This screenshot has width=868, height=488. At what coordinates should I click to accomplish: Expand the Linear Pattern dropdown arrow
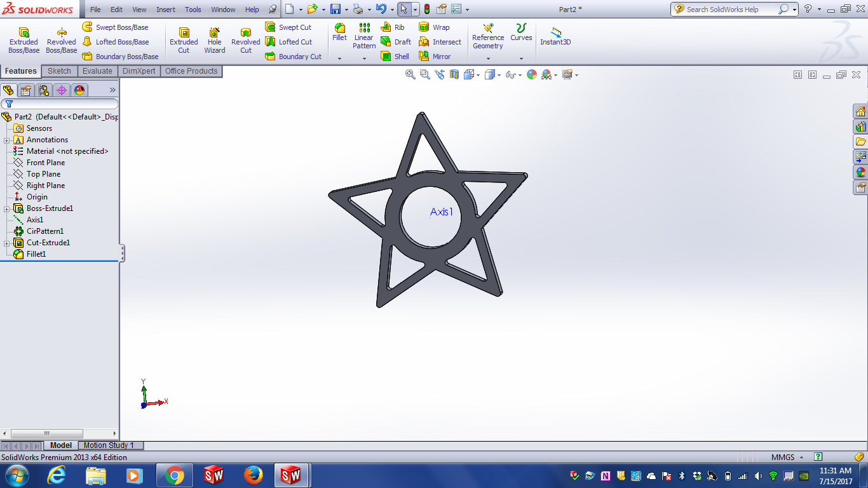point(364,58)
